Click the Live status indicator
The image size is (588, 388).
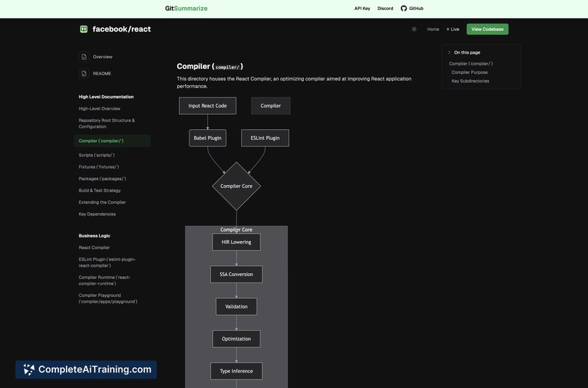[452, 29]
